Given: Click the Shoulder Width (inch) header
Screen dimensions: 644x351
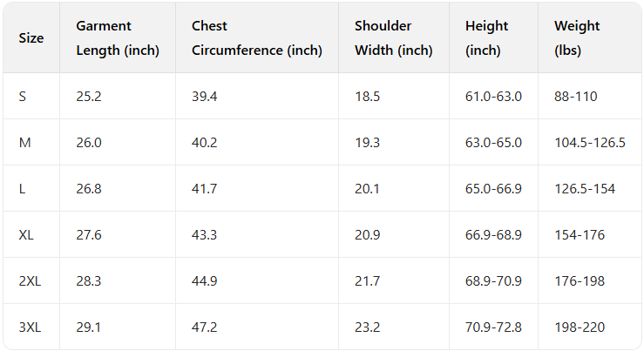Looking at the screenshot, I should 393,38.
